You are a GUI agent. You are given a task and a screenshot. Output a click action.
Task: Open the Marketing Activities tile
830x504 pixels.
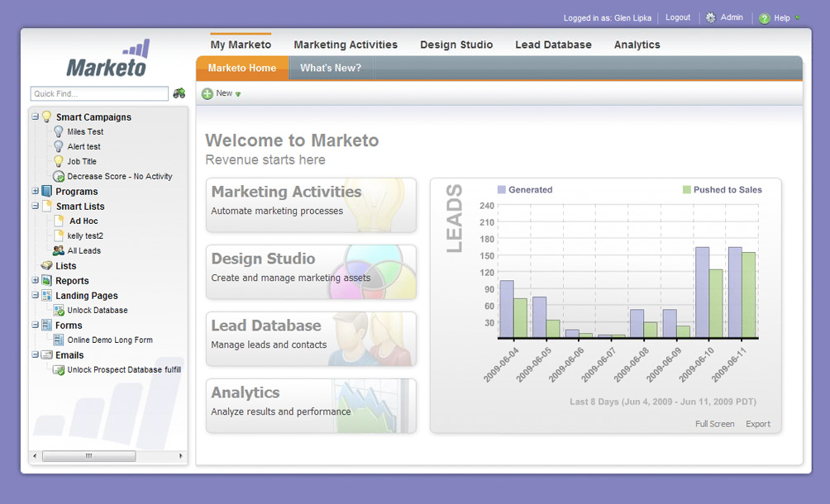click(311, 205)
